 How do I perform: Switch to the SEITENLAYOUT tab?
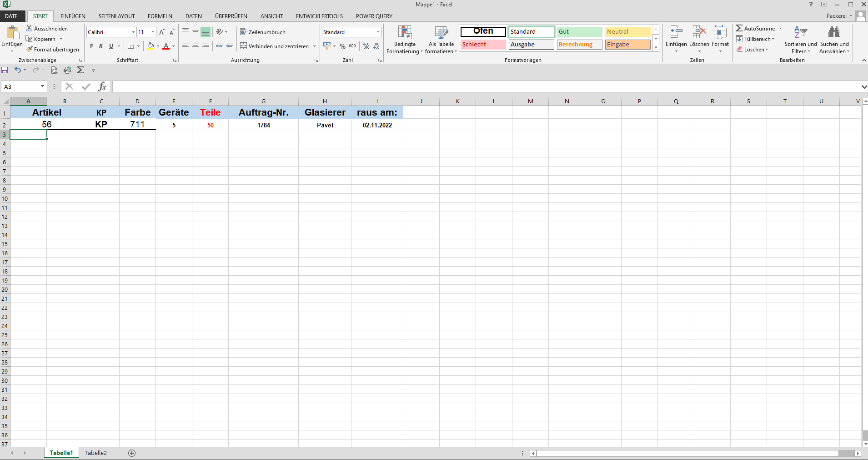[x=117, y=16]
